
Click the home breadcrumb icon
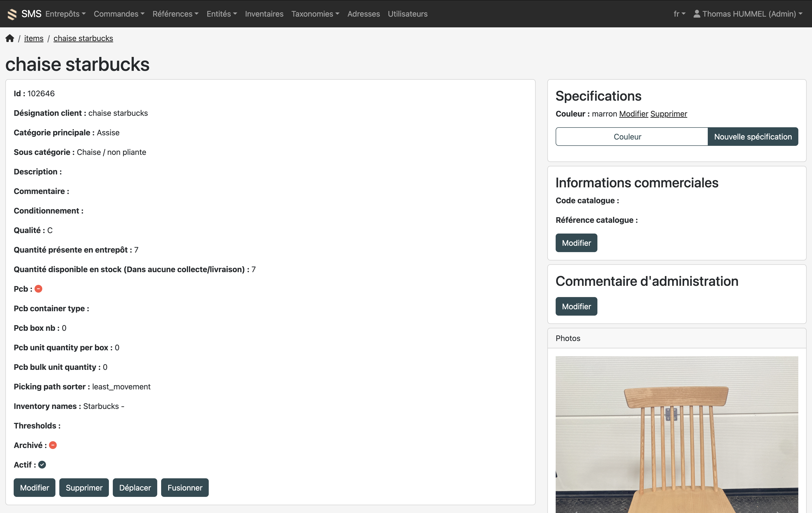tap(10, 38)
